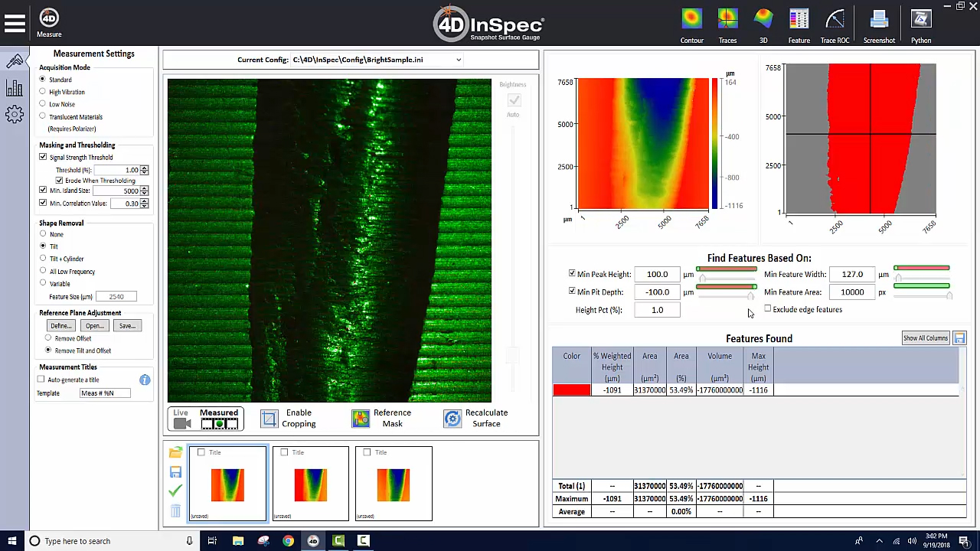This screenshot has width=980, height=551.
Task: Select None for shape removal
Action: click(43, 234)
